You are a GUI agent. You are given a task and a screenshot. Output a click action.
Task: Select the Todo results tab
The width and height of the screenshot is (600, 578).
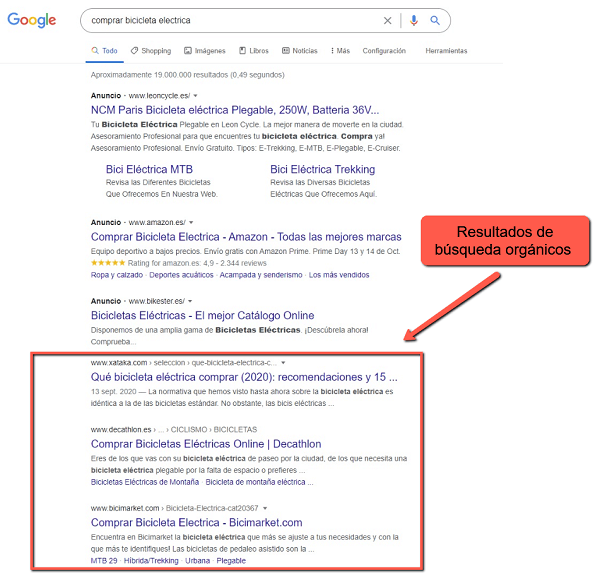pyautogui.click(x=104, y=51)
